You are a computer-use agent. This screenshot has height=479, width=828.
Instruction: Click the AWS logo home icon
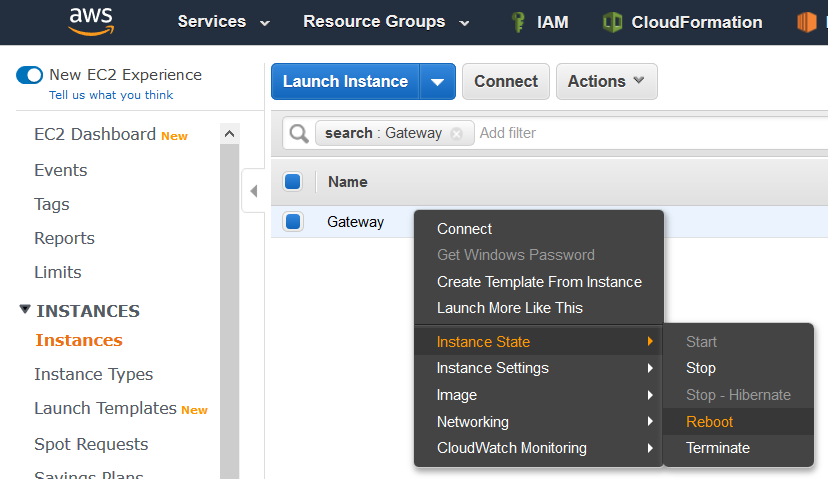pos(90,22)
